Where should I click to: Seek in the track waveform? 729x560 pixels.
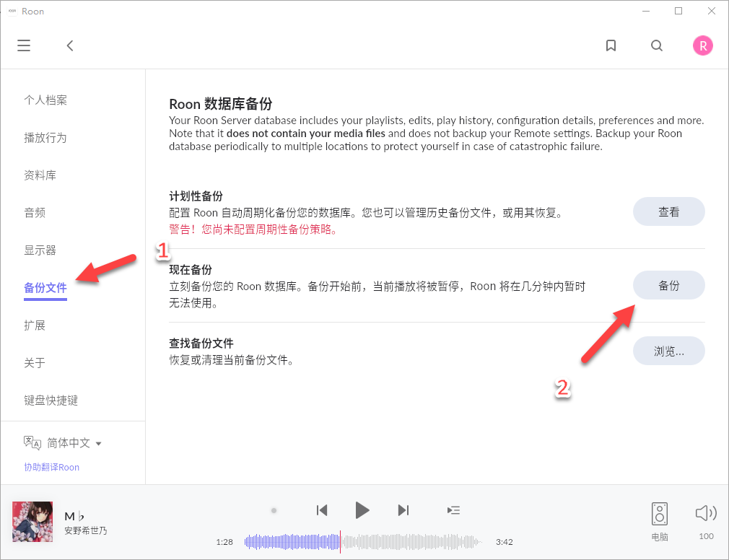click(362, 542)
